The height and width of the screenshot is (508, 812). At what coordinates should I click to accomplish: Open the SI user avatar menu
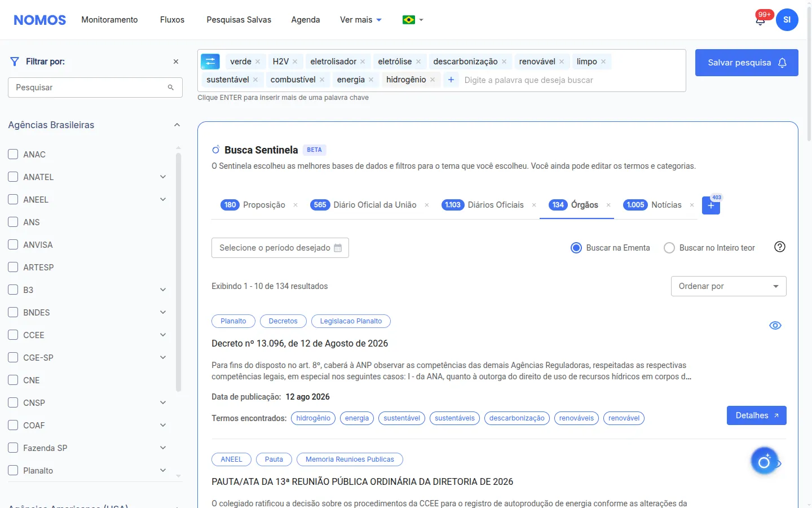coord(787,20)
